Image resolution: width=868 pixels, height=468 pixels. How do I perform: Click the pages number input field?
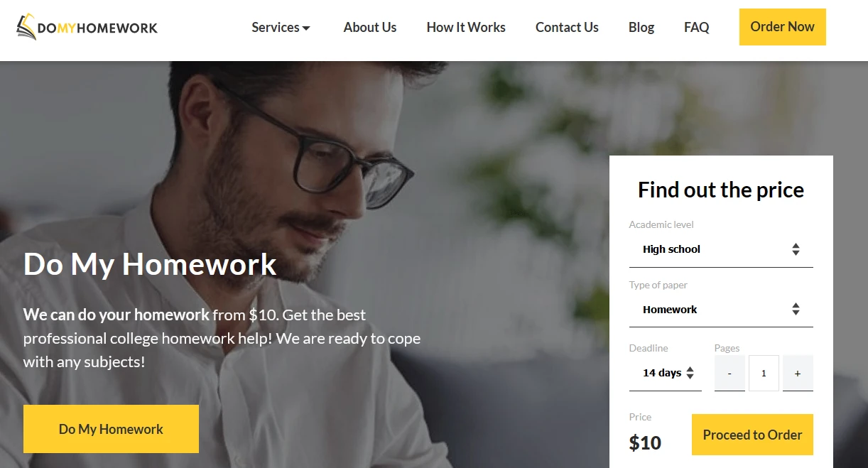click(x=764, y=373)
